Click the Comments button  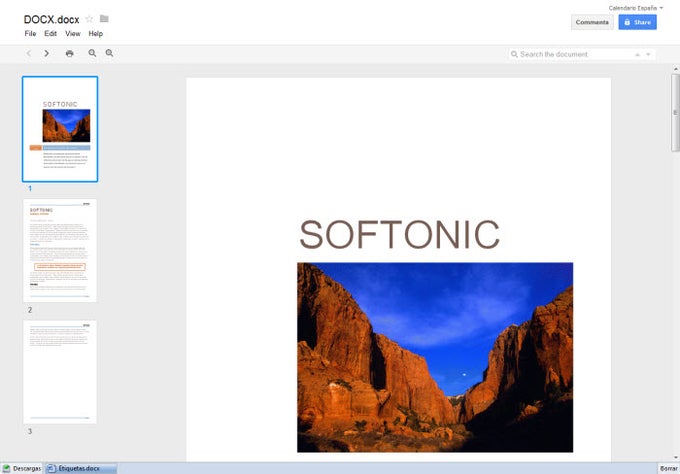[592, 22]
